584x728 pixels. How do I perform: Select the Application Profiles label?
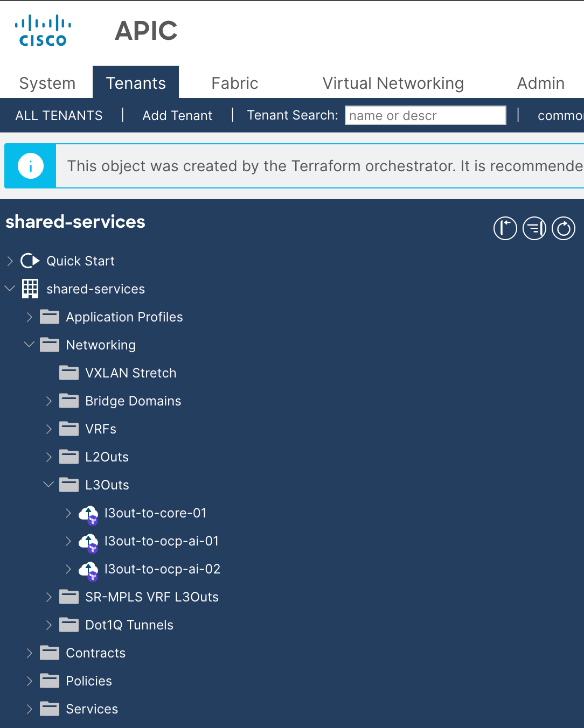pyautogui.click(x=124, y=317)
